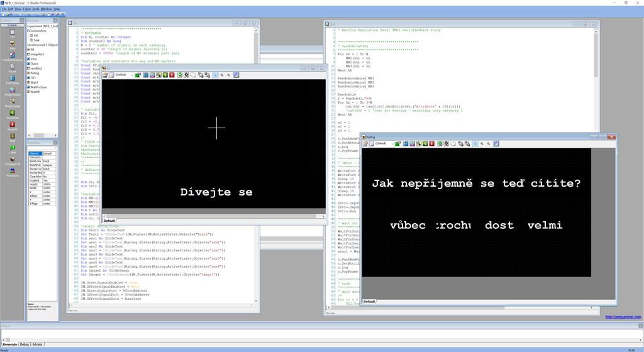Click the SlideMovie sub-object icon in the Rating window toolbar
The image size is (644, 352).
tap(418, 143)
